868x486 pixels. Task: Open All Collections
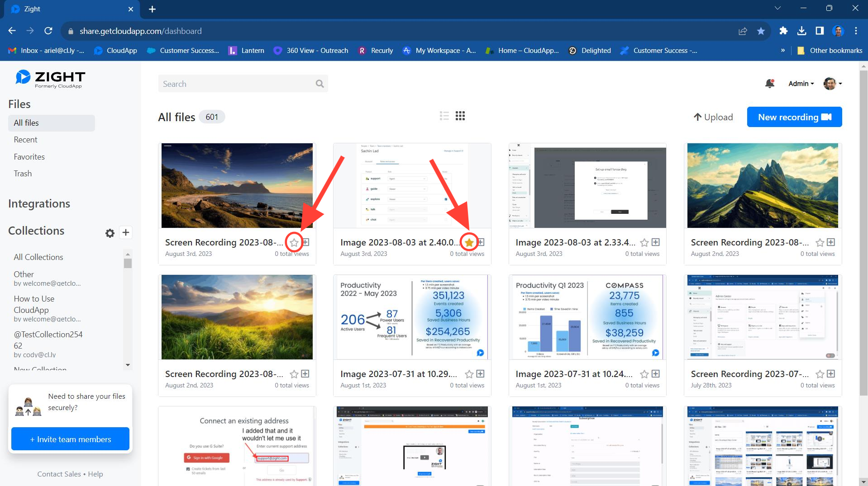[x=38, y=257]
